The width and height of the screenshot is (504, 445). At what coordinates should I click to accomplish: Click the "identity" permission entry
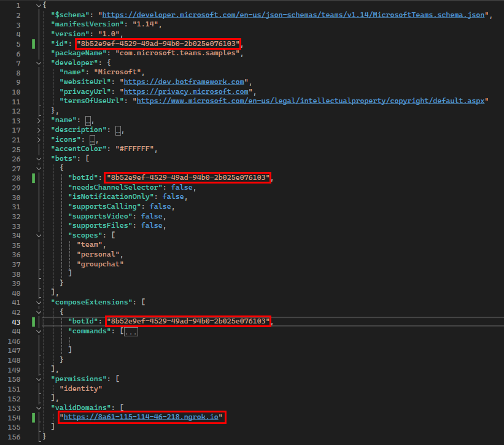coord(81,389)
